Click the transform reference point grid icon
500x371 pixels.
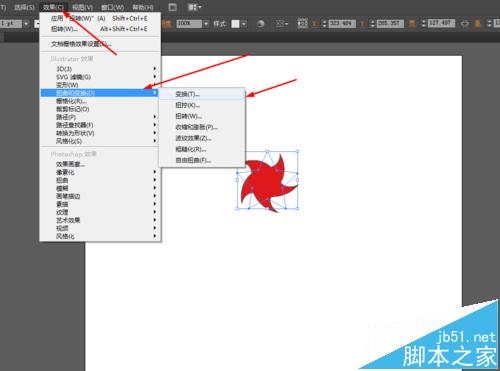pos(302,23)
